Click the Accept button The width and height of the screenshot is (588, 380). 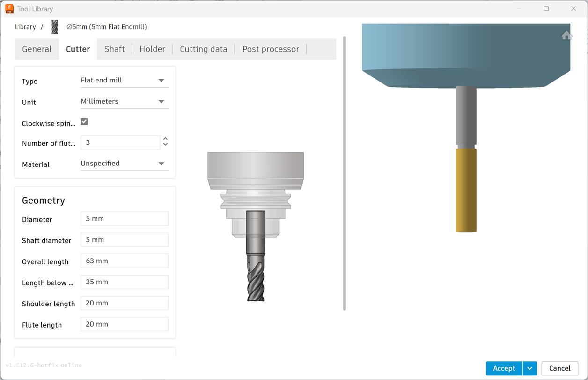(504, 368)
